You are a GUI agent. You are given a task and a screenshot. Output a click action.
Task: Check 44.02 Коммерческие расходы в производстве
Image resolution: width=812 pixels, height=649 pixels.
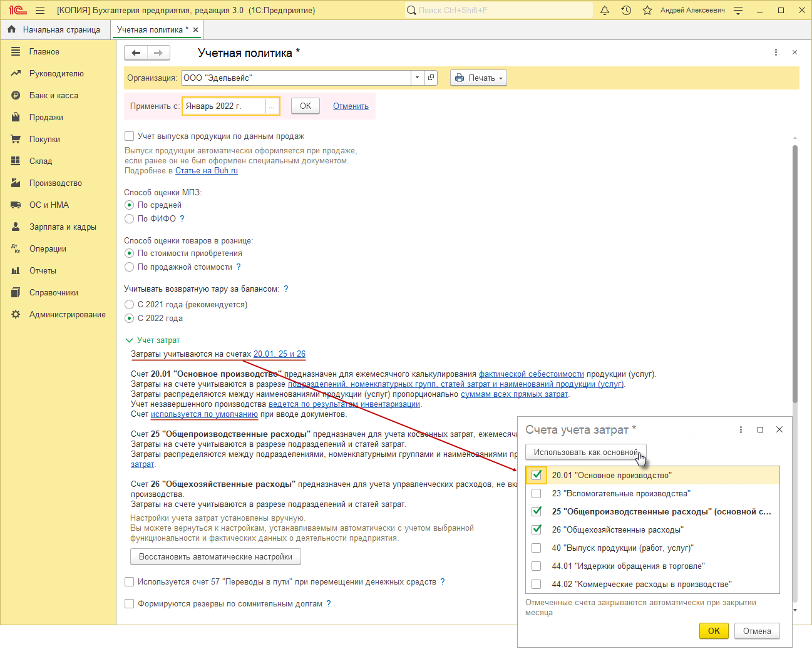(x=537, y=584)
